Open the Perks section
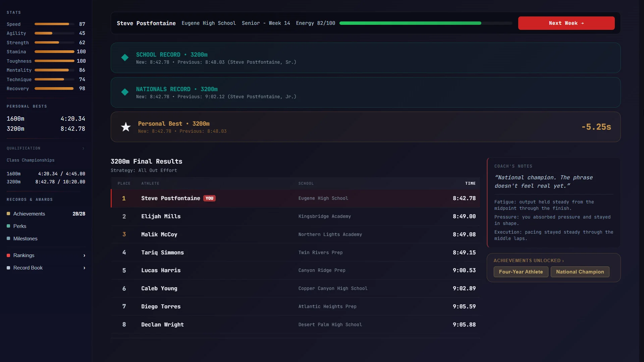Screen dimensions: 644x362 pyautogui.click(x=46, y=226)
